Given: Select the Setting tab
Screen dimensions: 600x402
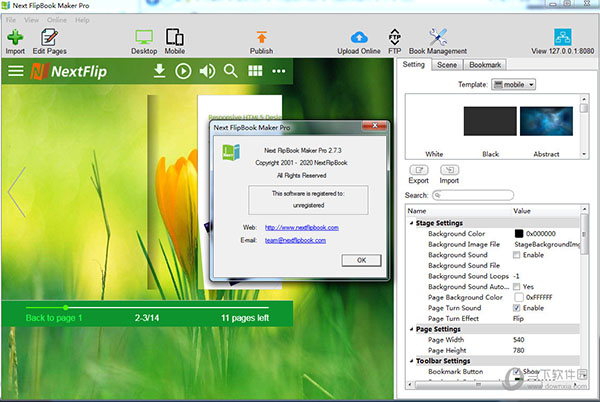Looking at the screenshot, I should 414,65.
